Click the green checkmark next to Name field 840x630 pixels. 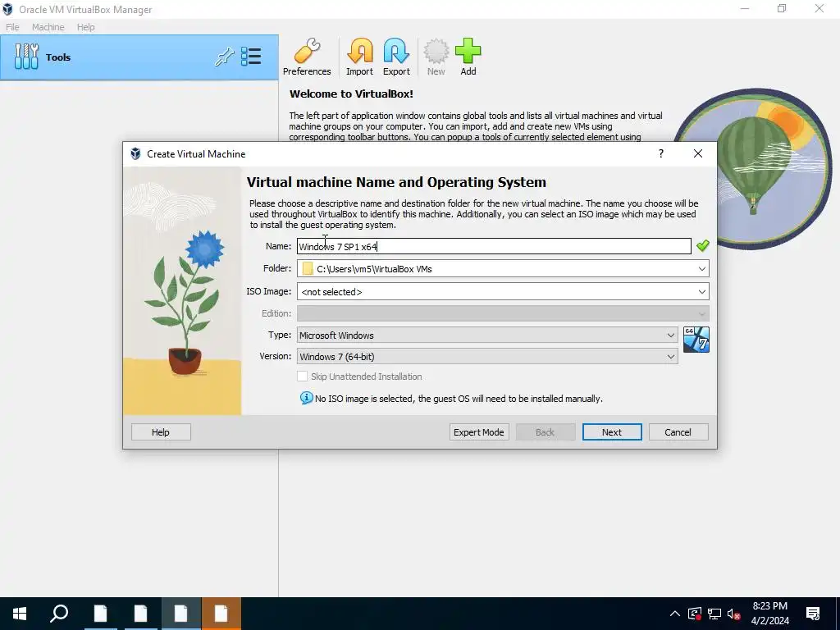tap(702, 246)
